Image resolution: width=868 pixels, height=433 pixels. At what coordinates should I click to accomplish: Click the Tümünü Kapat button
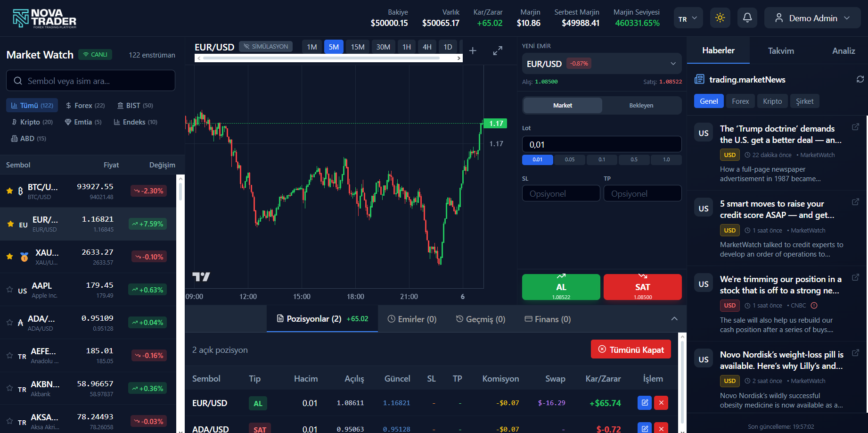[x=631, y=349]
